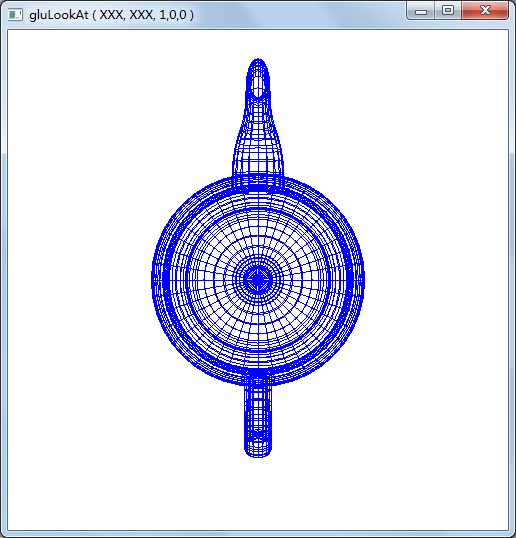Image resolution: width=516 pixels, height=538 pixels.
Task: Click the application icon in the title bar
Action: tap(15, 15)
